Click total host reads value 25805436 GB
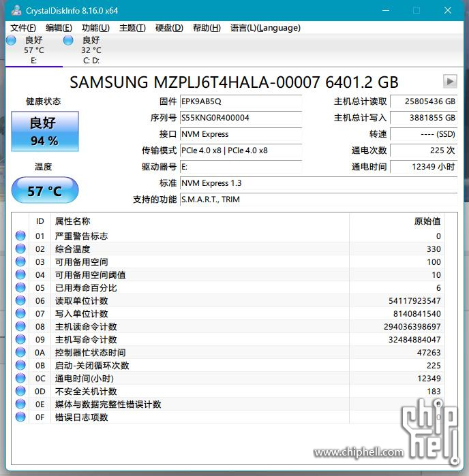469x476 pixels. [x=424, y=101]
